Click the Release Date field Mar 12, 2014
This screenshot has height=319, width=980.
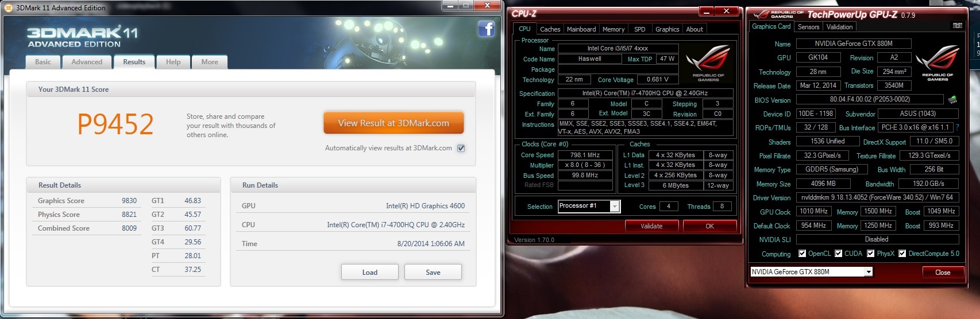[818, 85]
